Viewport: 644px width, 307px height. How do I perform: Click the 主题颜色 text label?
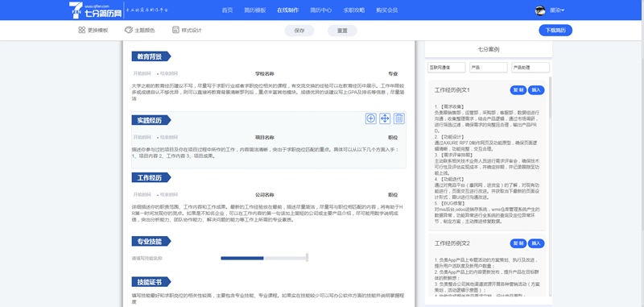145,31
